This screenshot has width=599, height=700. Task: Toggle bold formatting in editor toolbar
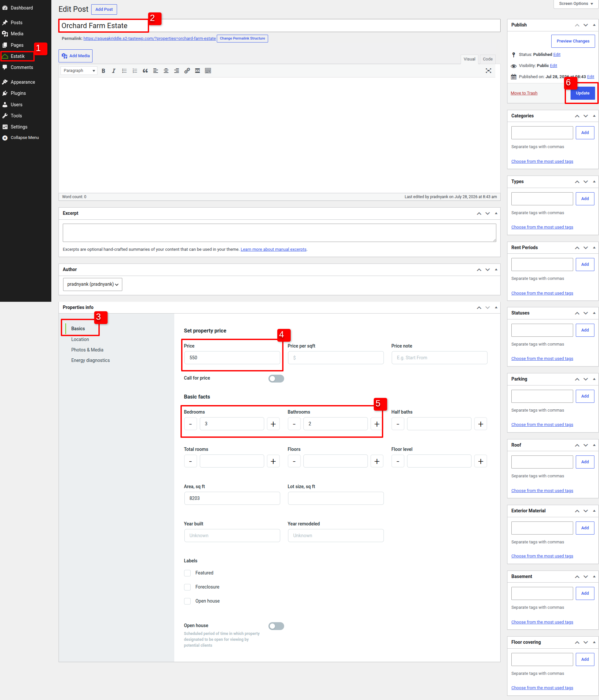click(x=103, y=71)
